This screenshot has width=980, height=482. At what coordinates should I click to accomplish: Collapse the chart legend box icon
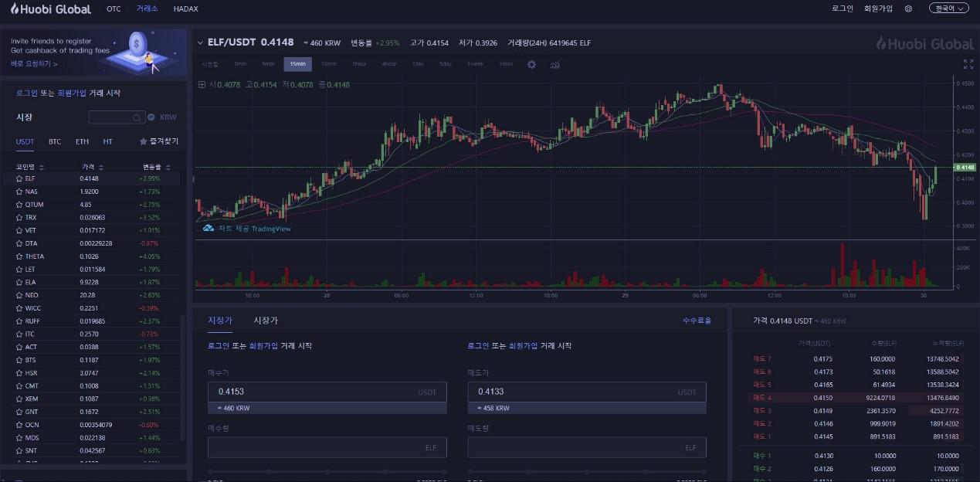[x=202, y=85]
